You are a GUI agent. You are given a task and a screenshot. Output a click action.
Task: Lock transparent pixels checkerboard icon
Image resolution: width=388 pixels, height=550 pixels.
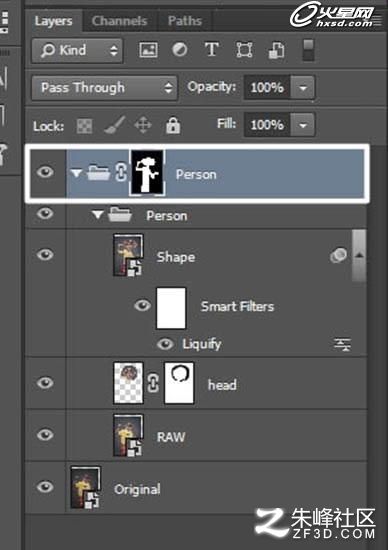coord(85,126)
